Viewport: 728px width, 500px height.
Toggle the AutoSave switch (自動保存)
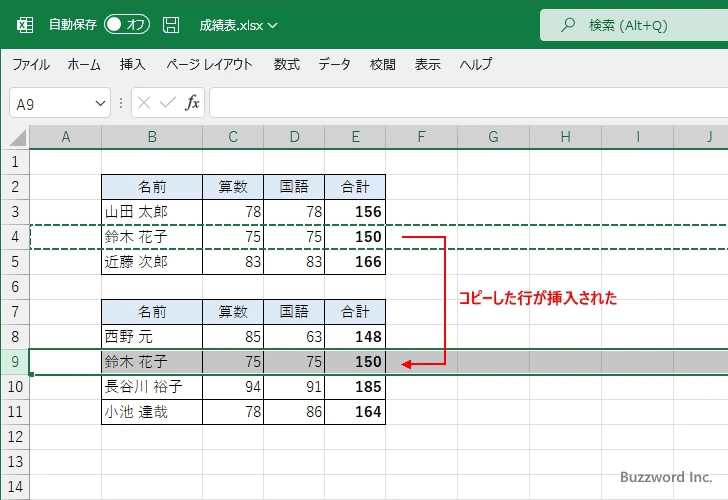click(x=127, y=24)
